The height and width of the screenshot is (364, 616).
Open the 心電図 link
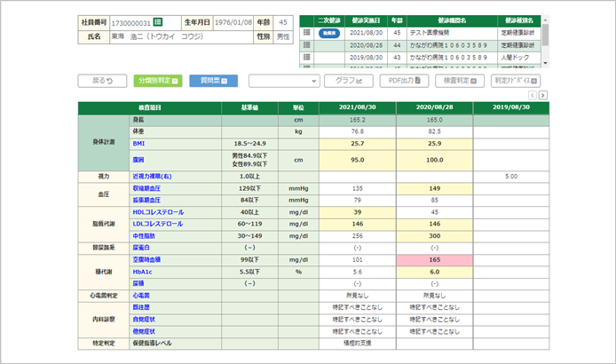pyautogui.click(x=141, y=296)
